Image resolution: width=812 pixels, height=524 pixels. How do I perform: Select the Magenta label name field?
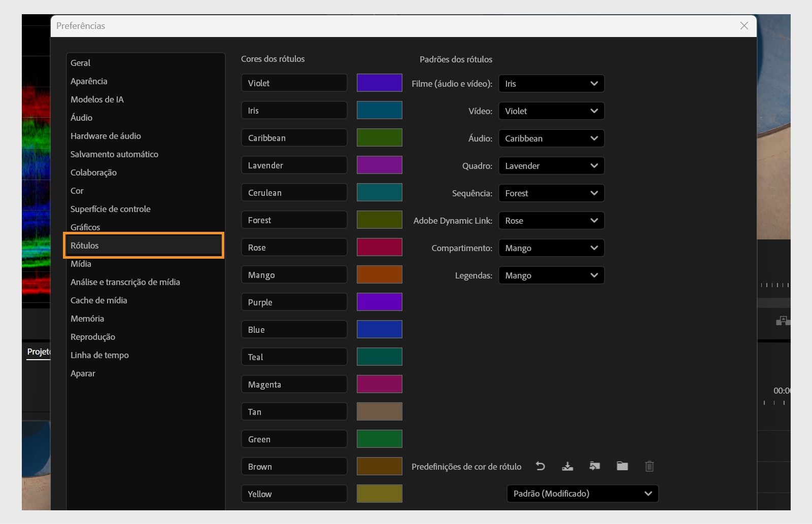click(x=294, y=385)
